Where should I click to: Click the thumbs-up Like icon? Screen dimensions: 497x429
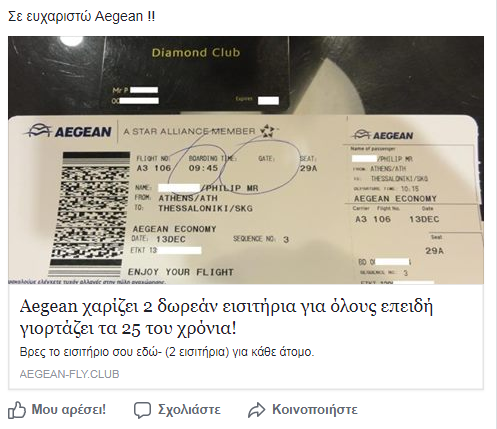[x=17, y=410]
